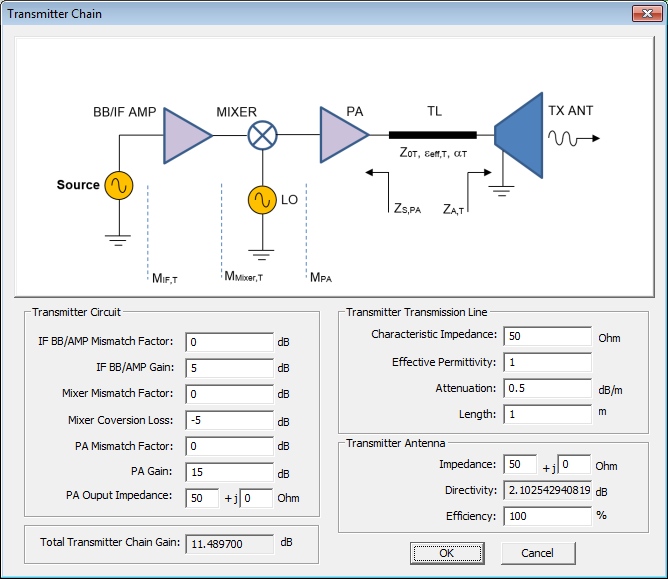668x579 pixels.
Task: Click the antenna Impedance imaginary part field
Action: pyautogui.click(x=574, y=465)
